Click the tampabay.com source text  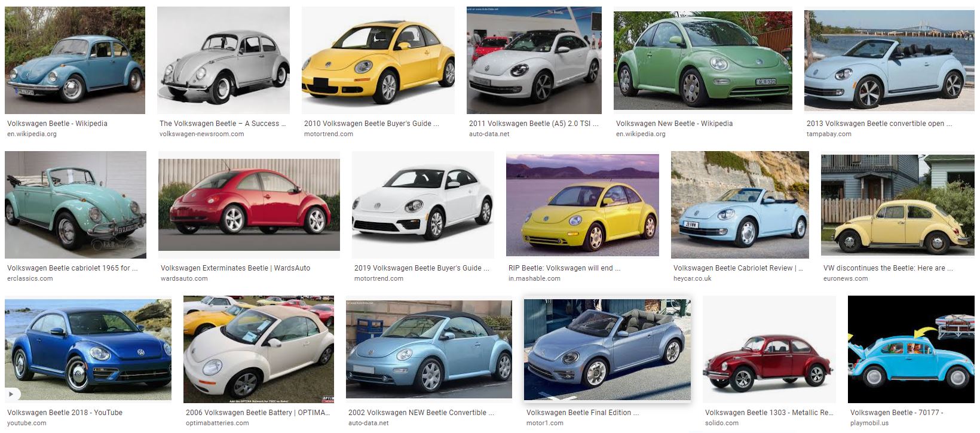829,134
